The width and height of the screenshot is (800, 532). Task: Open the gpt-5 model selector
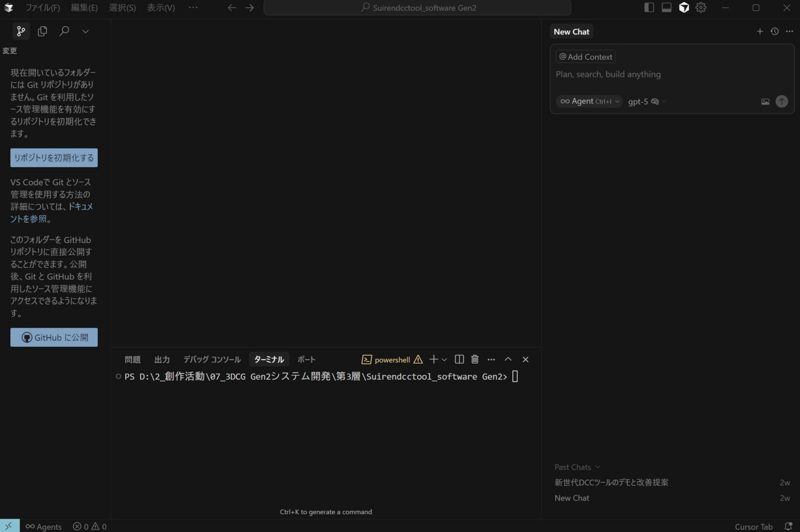coord(646,101)
